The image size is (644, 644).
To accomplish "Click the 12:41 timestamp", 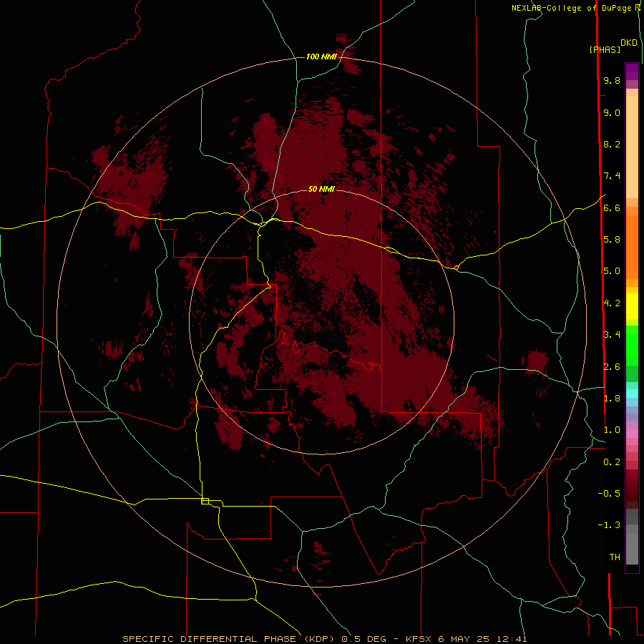I will [511, 639].
